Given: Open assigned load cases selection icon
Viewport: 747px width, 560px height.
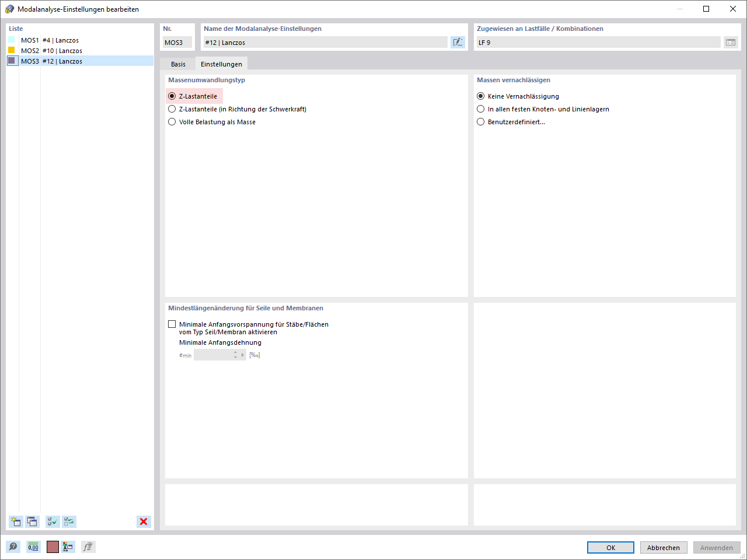Looking at the screenshot, I should point(731,42).
